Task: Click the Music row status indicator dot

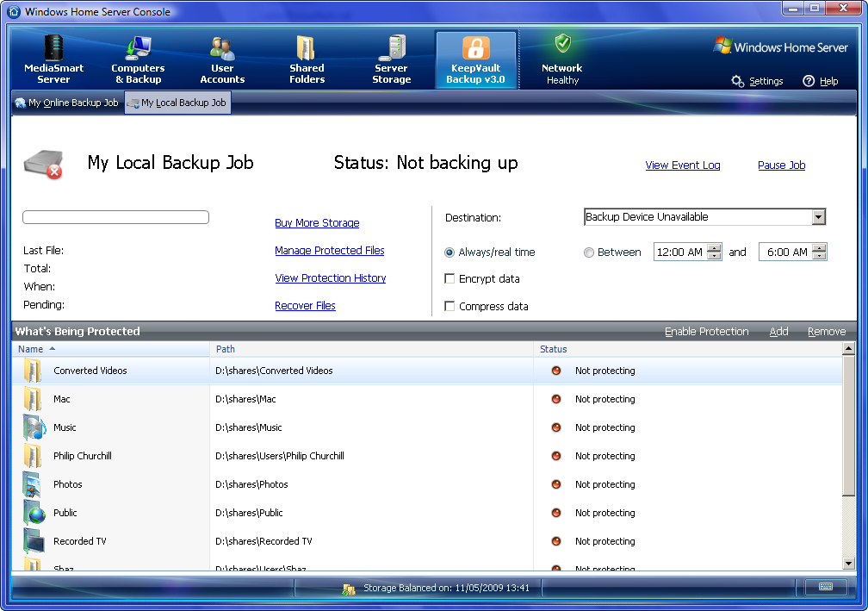Action: (556, 427)
